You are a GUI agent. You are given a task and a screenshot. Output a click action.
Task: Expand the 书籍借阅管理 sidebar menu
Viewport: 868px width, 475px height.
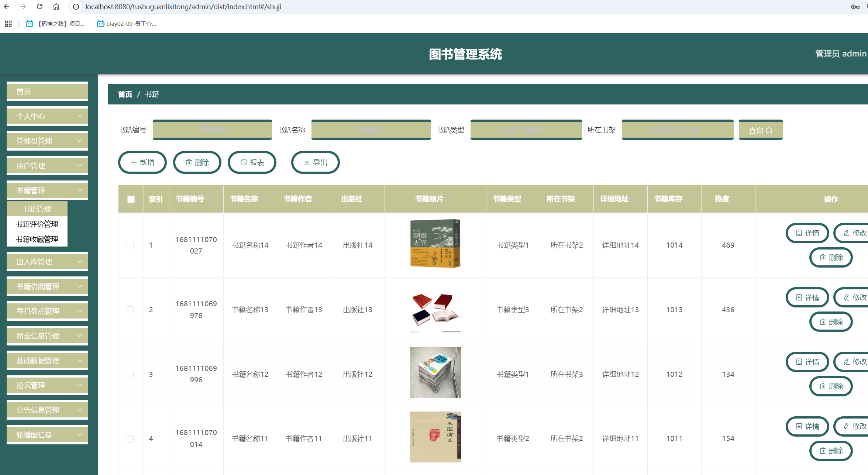47,286
